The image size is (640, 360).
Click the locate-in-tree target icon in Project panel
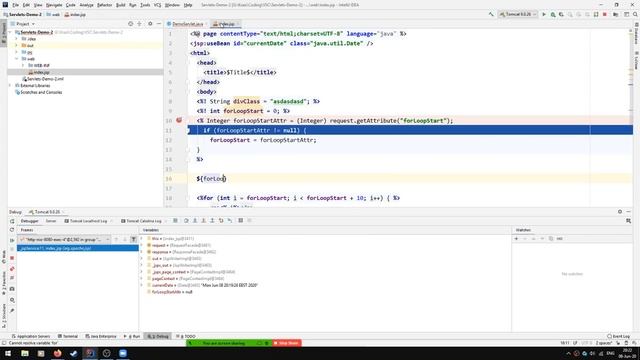click(x=131, y=24)
